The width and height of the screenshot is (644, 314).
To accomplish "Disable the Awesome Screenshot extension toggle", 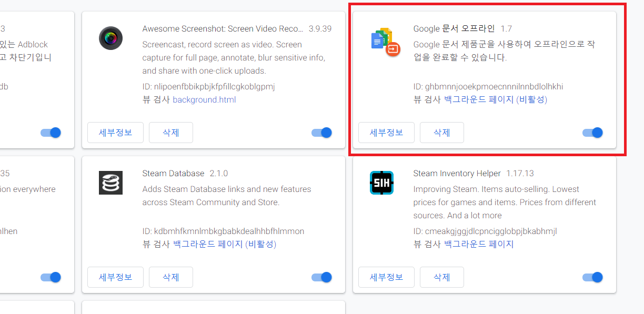I will point(322,133).
